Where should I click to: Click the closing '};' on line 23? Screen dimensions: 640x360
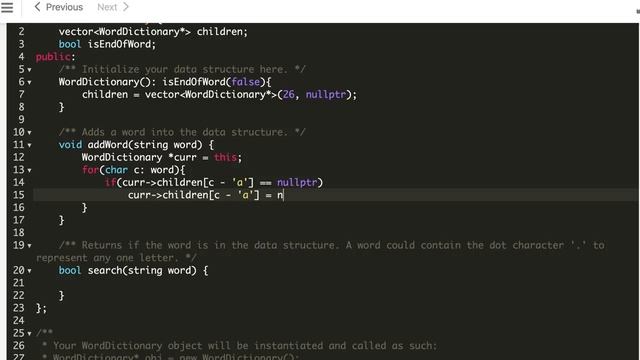coord(41,308)
